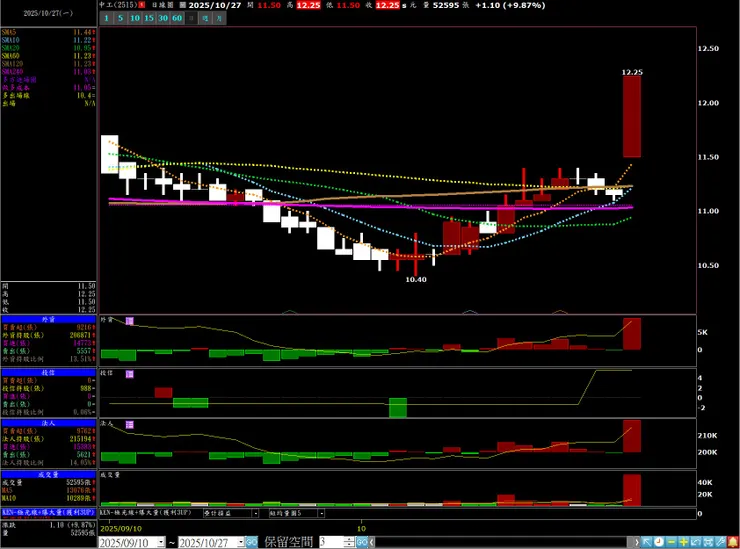Select the weekly (週) timeframe button
The height and width of the screenshot is (549, 740).
(x=205, y=18)
